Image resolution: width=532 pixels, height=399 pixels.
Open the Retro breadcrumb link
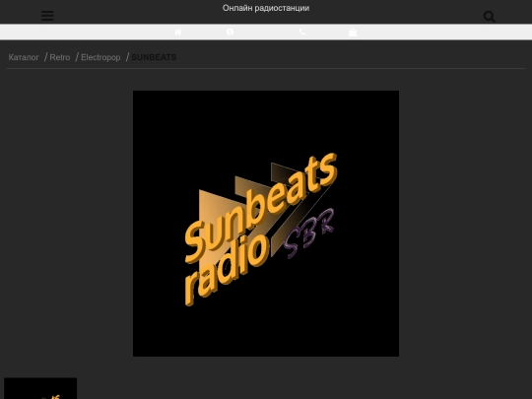pyautogui.click(x=60, y=57)
